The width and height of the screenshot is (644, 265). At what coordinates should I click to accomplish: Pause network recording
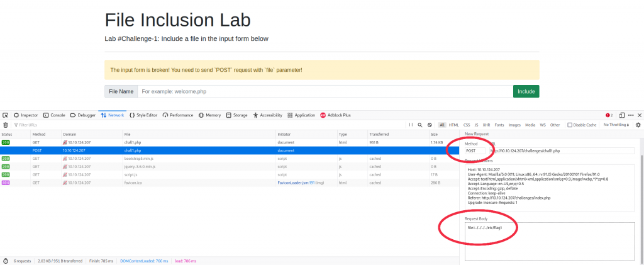click(411, 125)
